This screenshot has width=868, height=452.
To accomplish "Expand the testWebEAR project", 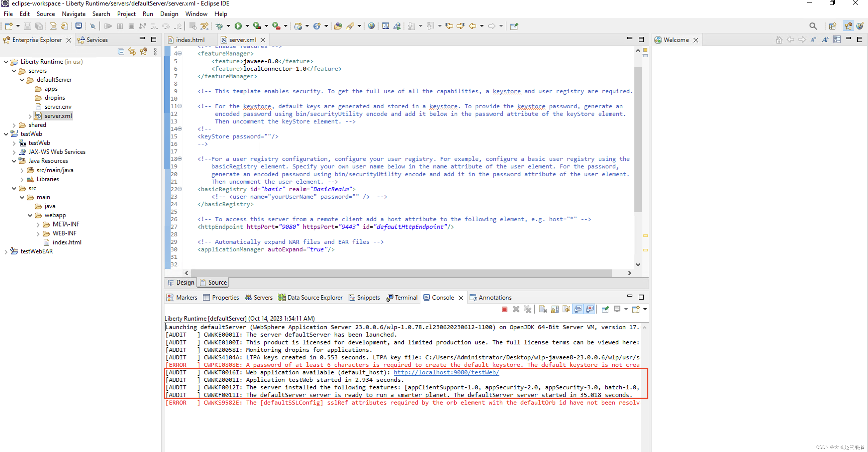I will pyautogui.click(x=5, y=252).
